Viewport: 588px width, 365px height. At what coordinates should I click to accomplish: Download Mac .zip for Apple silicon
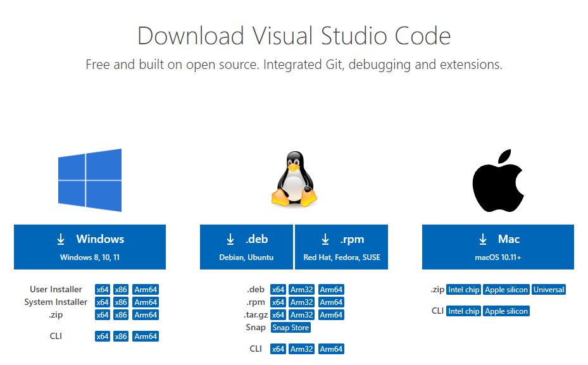tap(506, 290)
